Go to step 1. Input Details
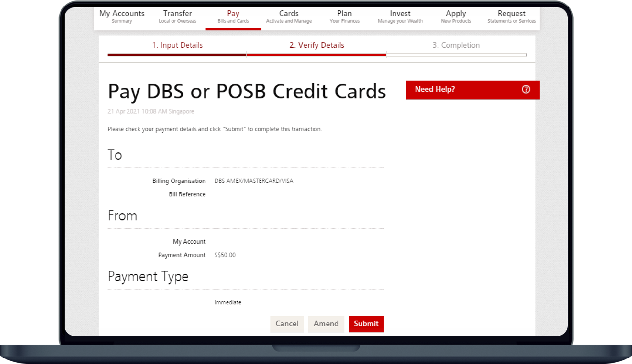This screenshot has width=632, height=364. click(177, 45)
